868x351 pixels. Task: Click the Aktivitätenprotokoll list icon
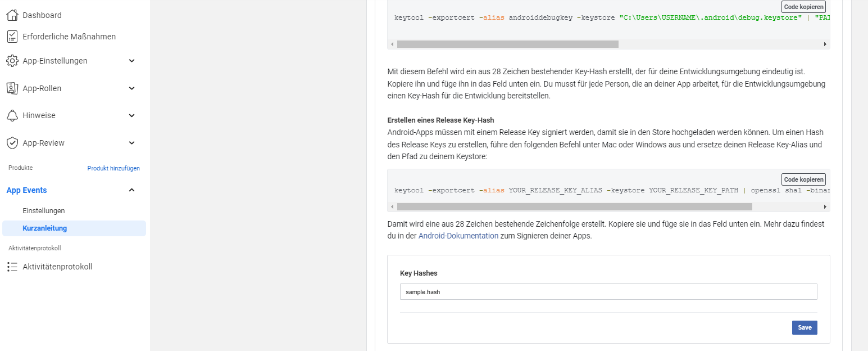12,267
